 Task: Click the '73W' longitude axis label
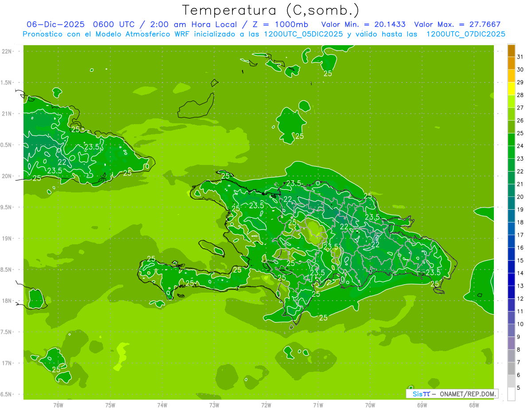[x=214, y=405]
